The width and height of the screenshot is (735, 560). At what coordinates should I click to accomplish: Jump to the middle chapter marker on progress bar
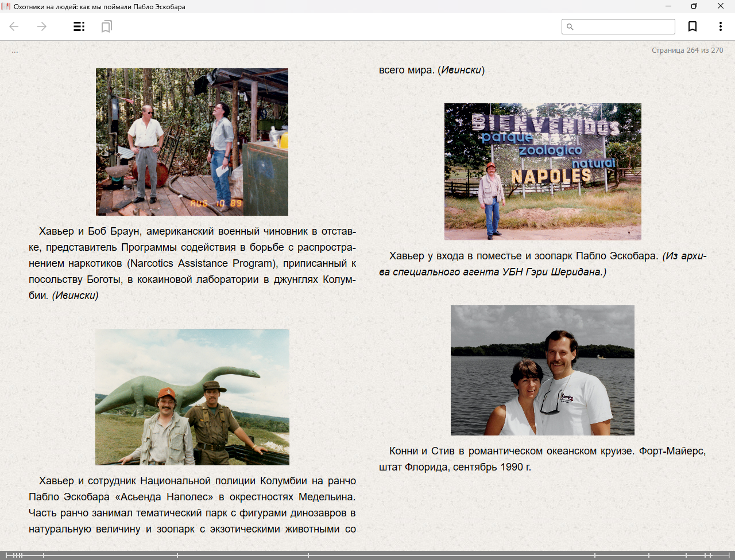tap(308, 555)
